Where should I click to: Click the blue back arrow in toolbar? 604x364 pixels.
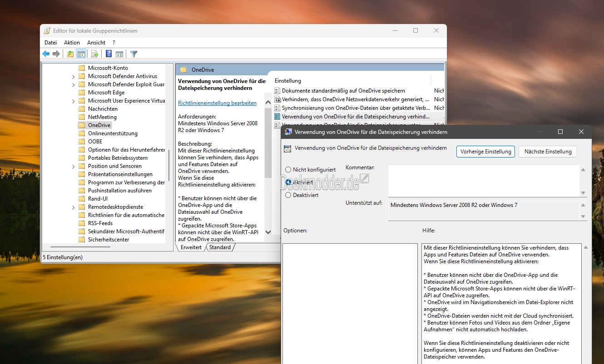click(46, 54)
